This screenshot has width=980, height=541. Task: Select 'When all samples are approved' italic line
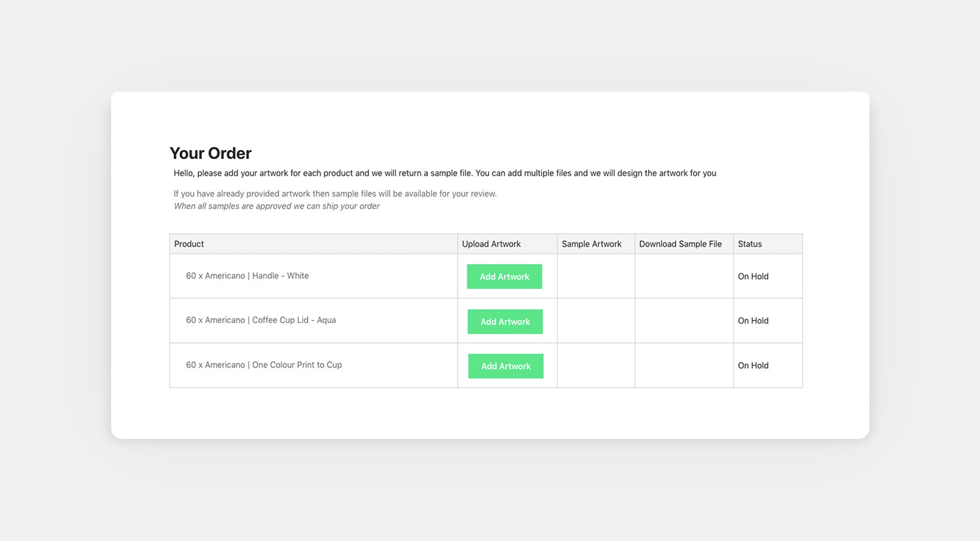(276, 206)
